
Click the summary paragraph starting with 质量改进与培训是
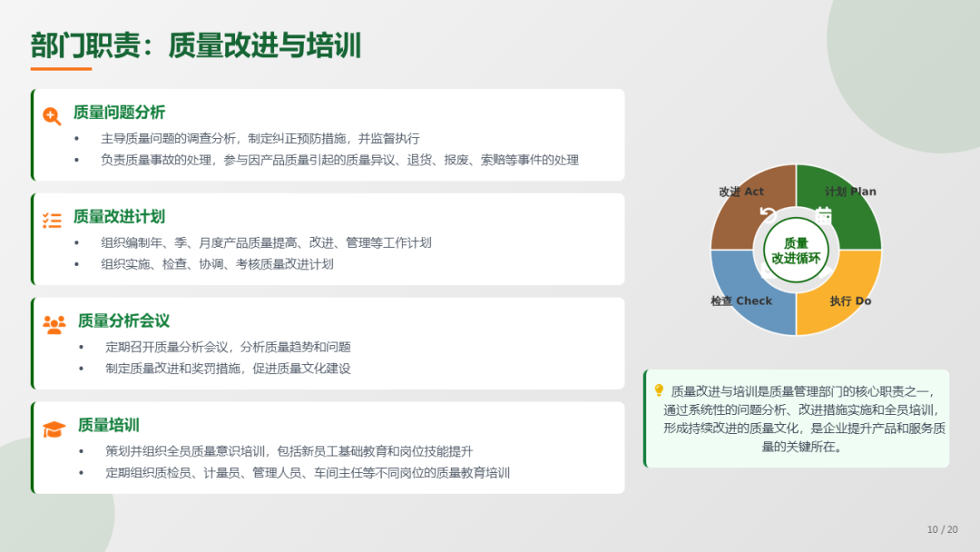[803, 419]
